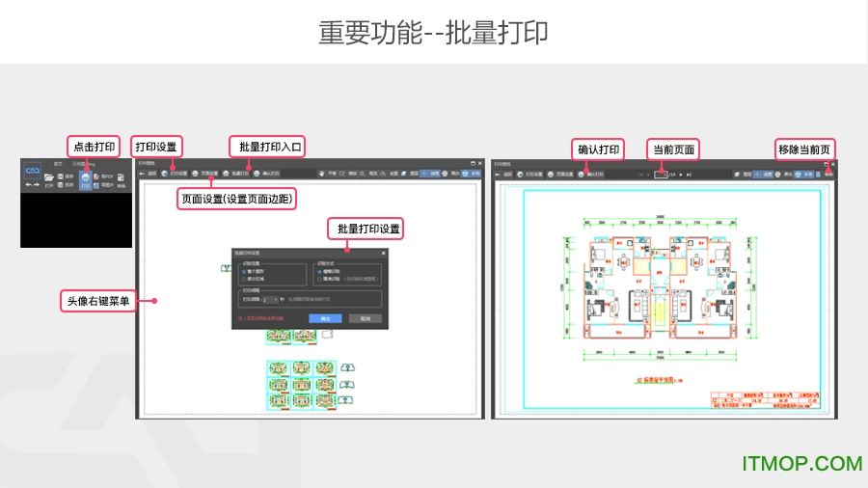Click the Redo arrow in the small toolbar
The width and height of the screenshot is (868, 488).
pos(37,185)
